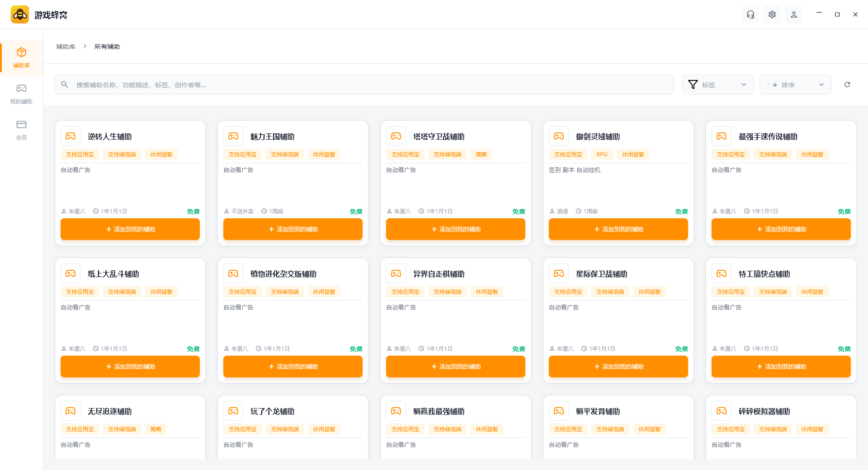Click the gamepad icon of 特工搞快点辅助
The image size is (868, 470).
click(722, 273)
